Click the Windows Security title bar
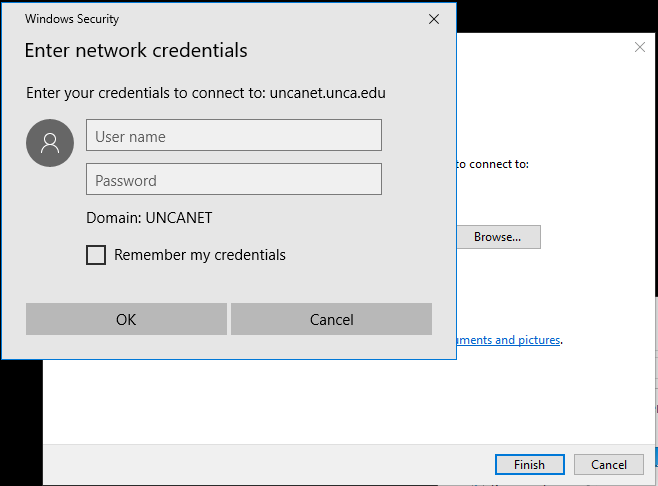This screenshot has height=486, width=658. coord(200,19)
